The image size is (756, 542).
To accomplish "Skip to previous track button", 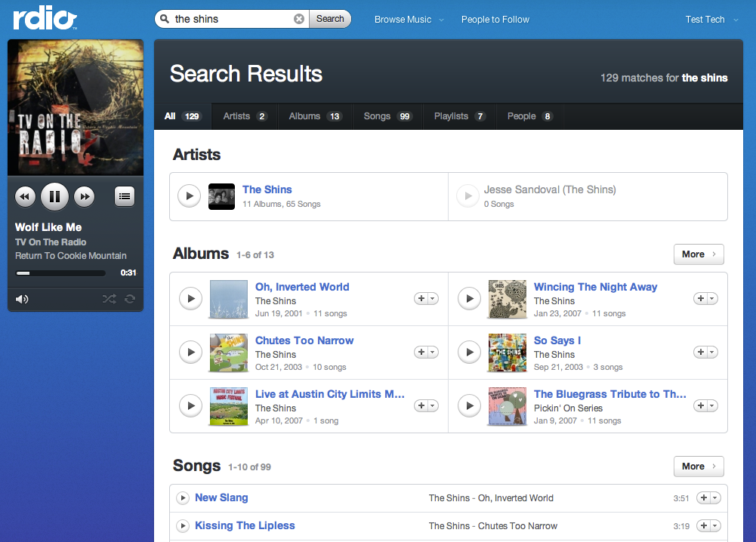I will coord(25,196).
